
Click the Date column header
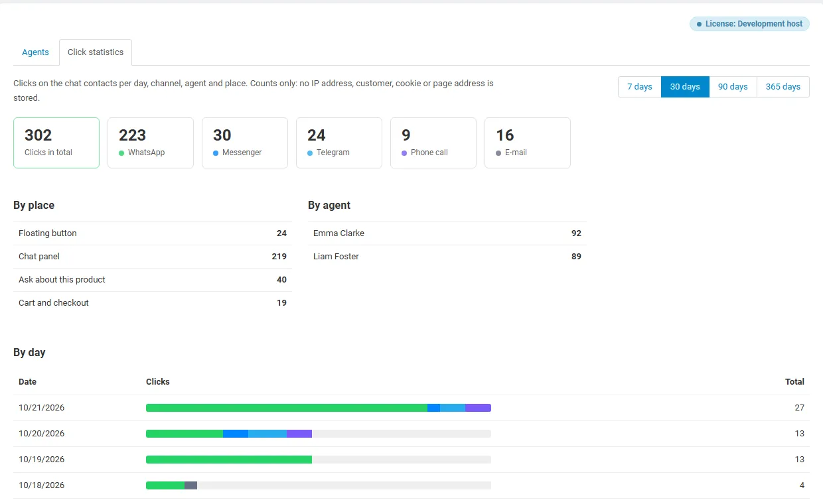tap(28, 382)
